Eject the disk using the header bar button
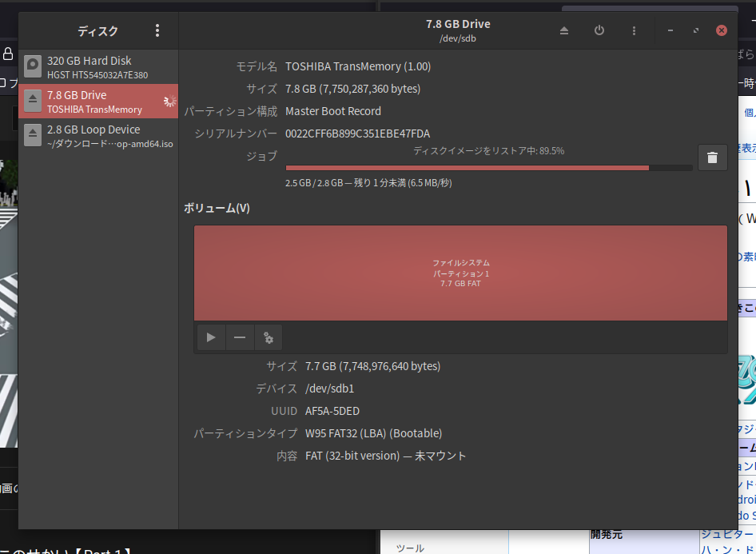The width and height of the screenshot is (756, 554). pos(564,30)
